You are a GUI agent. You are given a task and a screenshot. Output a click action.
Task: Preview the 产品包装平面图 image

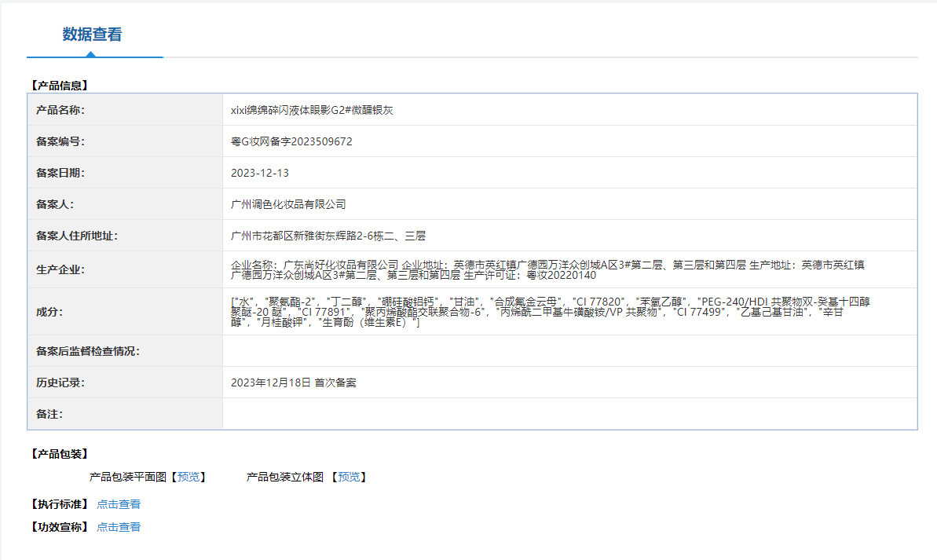pyautogui.click(x=188, y=477)
